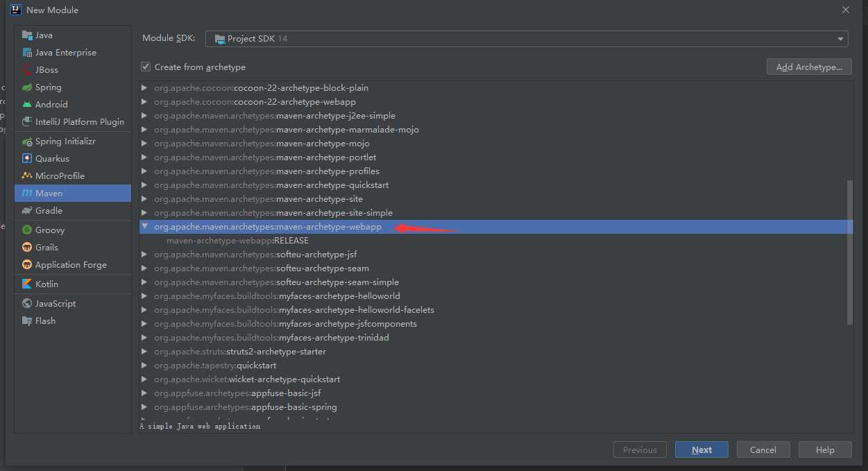Screen dimensions: 868x471
Task: Click the Kotlin icon
Action: pyautogui.click(x=27, y=284)
